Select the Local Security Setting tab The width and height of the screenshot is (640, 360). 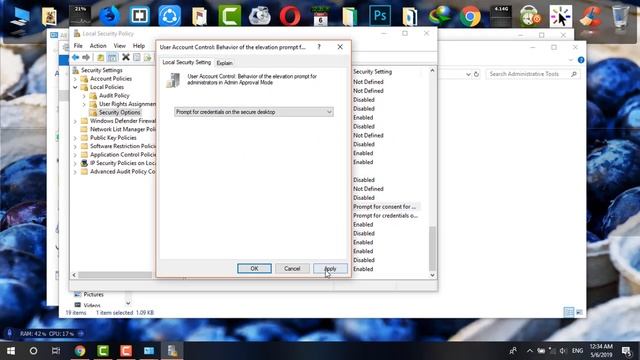coord(187,62)
